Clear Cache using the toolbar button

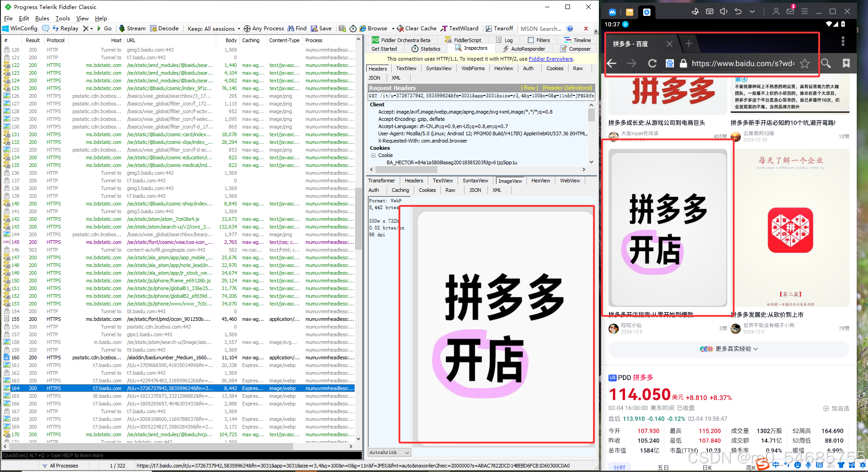417,28
